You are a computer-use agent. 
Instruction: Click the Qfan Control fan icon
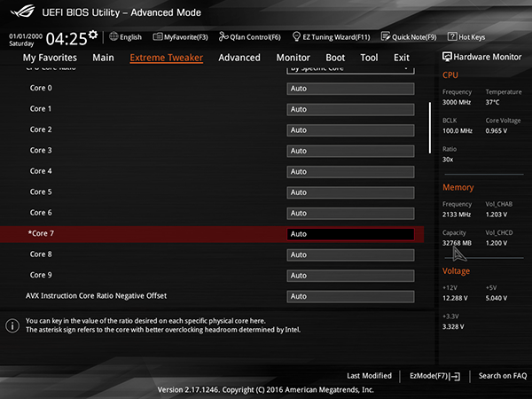click(x=223, y=36)
